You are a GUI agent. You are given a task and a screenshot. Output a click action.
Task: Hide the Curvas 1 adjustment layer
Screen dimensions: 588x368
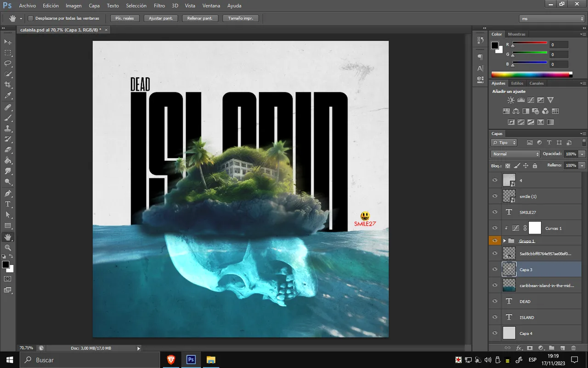(495, 228)
